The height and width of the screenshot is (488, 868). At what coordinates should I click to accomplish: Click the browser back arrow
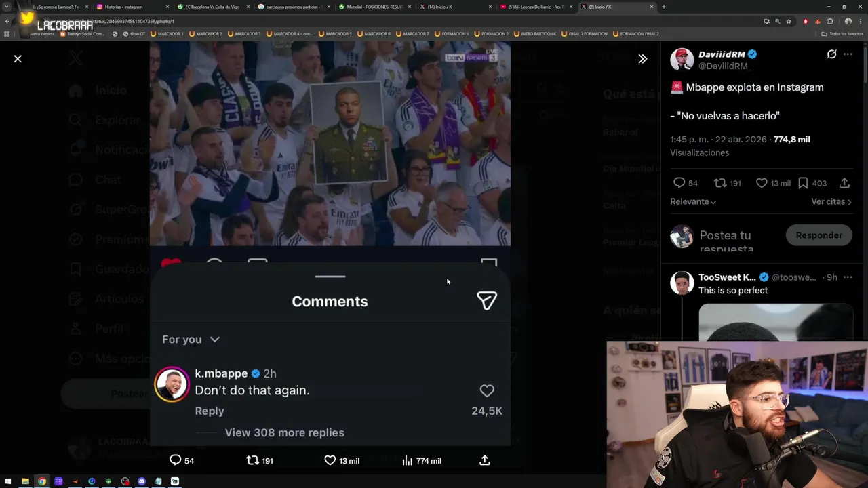pyautogui.click(x=7, y=21)
